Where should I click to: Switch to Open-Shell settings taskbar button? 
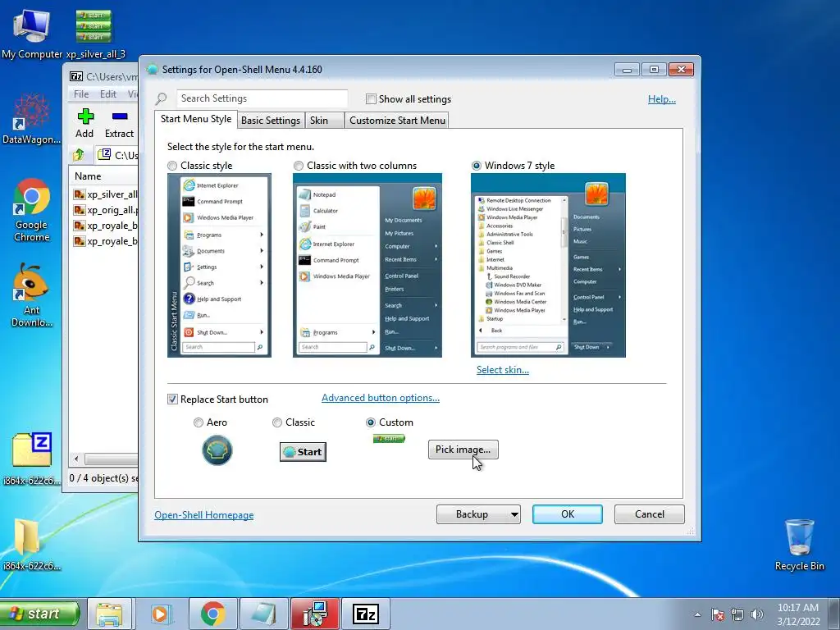click(x=315, y=614)
